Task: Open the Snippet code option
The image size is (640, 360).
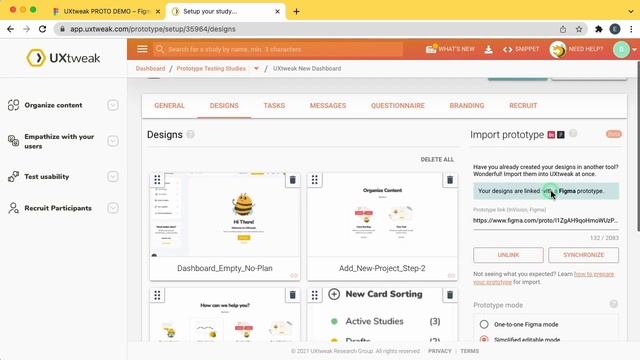Action: [x=521, y=49]
